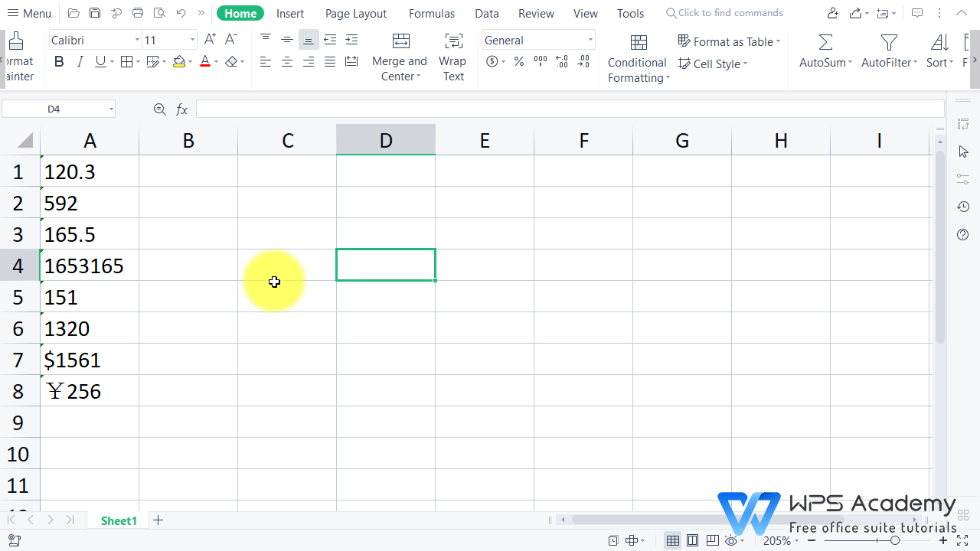The width and height of the screenshot is (980, 551).
Task: Click the Format Painter brush icon
Action: pyautogui.click(x=15, y=41)
